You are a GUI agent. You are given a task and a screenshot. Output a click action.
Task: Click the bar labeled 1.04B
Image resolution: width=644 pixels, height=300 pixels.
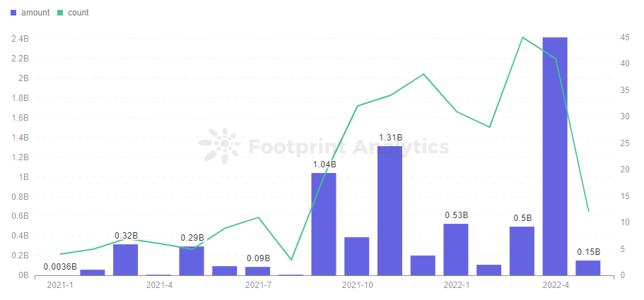coord(324,224)
